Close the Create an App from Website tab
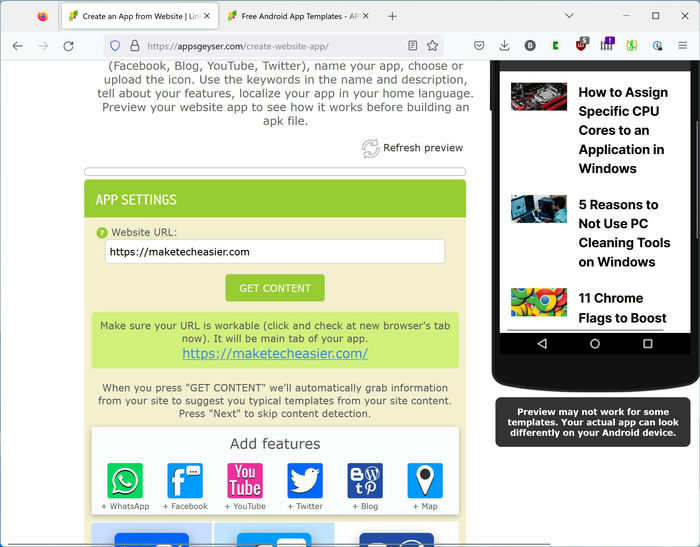 click(x=207, y=16)
